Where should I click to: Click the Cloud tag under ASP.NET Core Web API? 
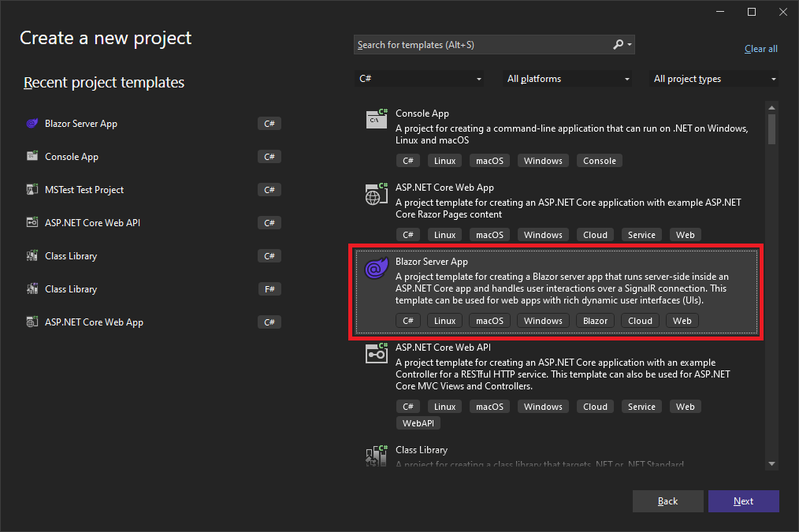point(595,407)
